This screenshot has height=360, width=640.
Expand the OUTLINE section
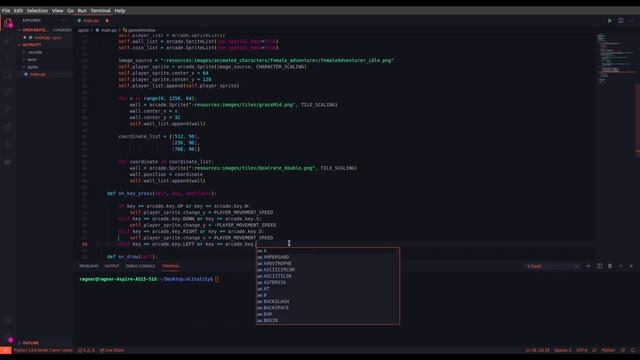click(31, 343)
